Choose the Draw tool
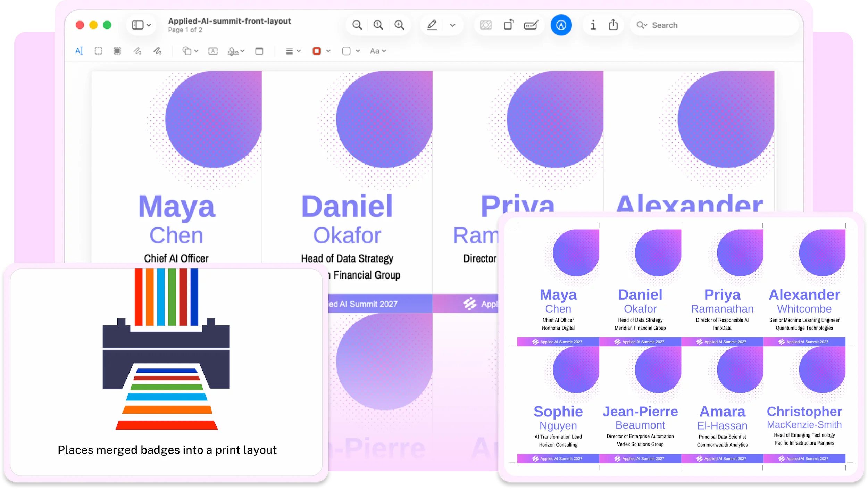 coord(157,51)
